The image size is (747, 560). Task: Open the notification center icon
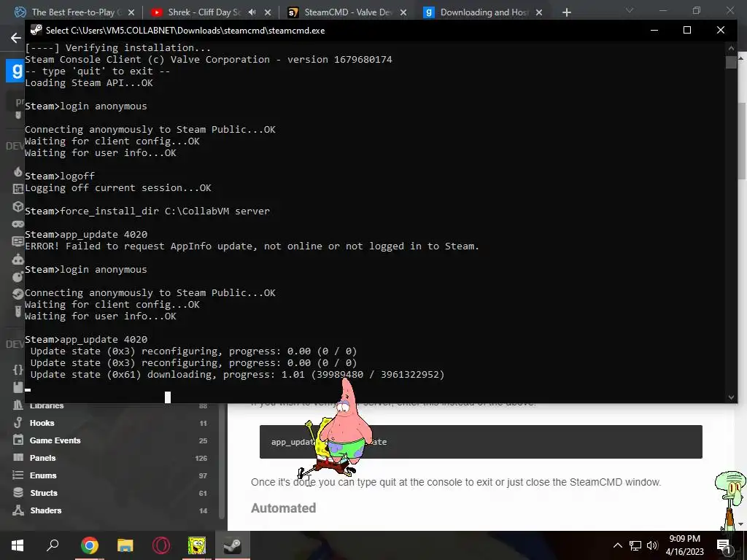coord(724,545)
